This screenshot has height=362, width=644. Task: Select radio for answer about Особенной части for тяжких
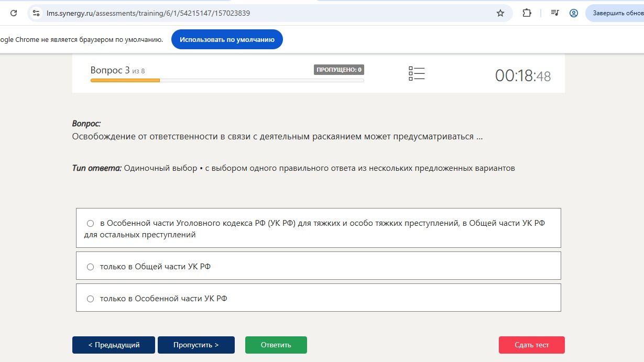(x=91, y=223)
